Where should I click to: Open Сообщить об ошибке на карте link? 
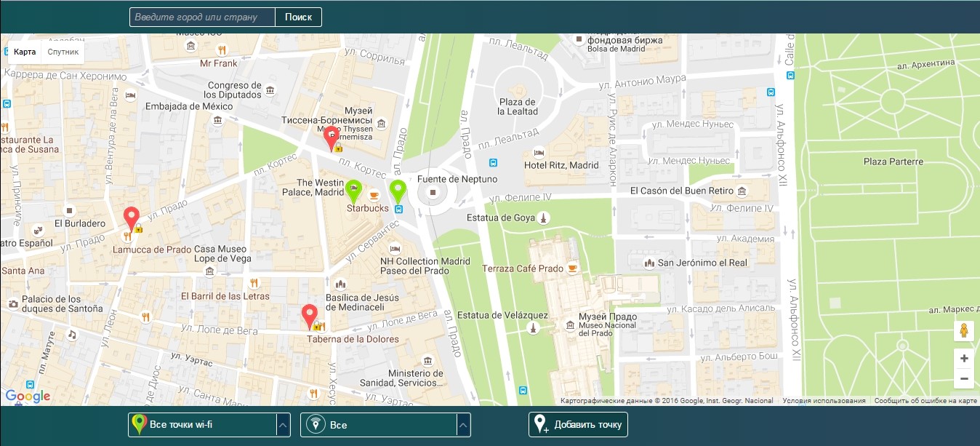(x=925, y=401)
